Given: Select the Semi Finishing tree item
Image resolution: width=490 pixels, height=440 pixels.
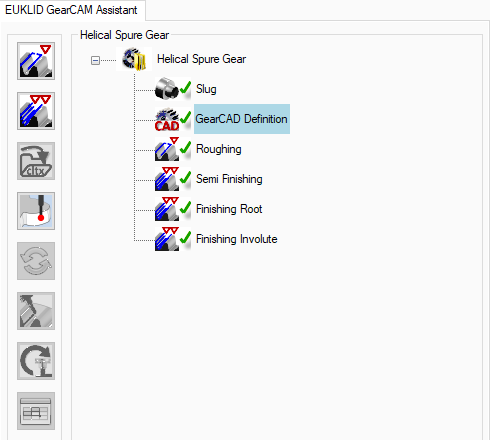Looking at the screenshot, I should click(229, 179).
